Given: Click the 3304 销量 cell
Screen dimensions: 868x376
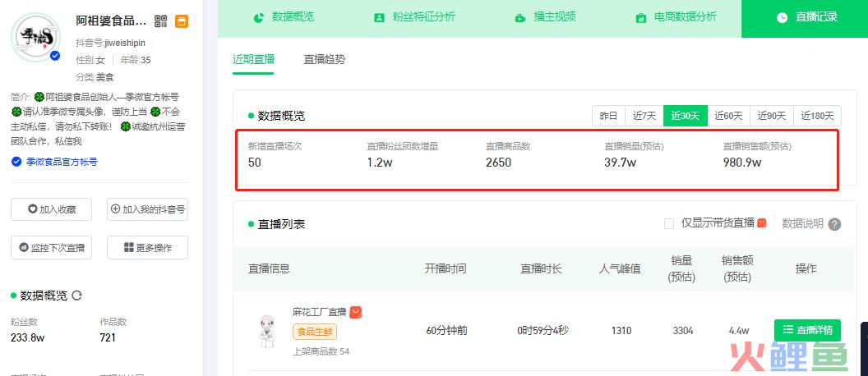Looking at the screenshot, I should (683, 331).
